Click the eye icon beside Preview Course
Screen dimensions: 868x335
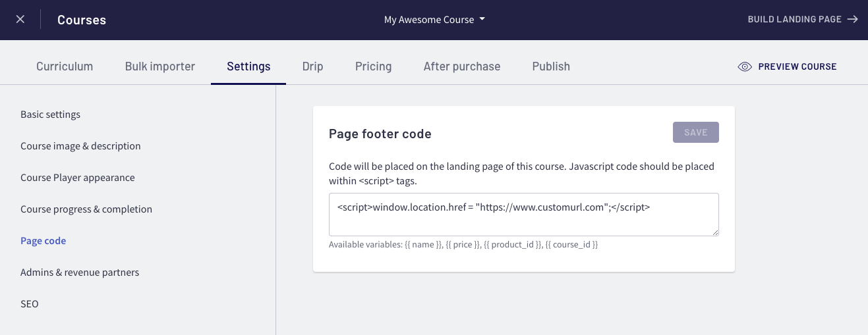point(745,66)
